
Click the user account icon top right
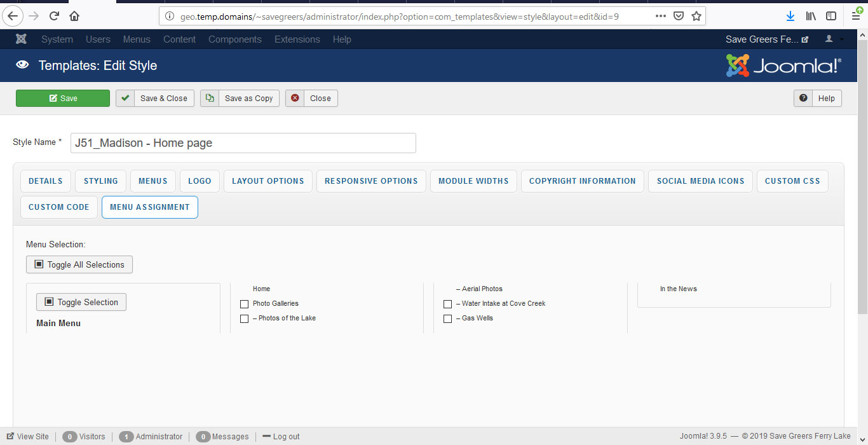(x=827, y=39)
